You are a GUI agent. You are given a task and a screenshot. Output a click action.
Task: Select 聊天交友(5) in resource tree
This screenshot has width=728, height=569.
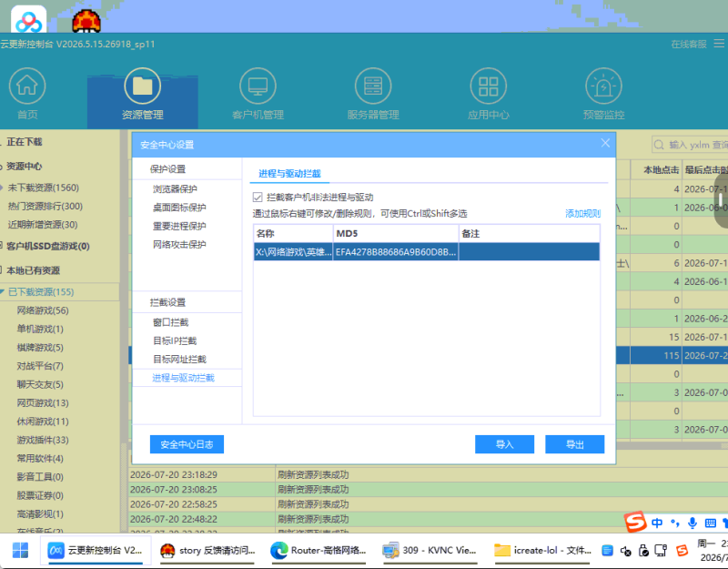tap(40, 385)
